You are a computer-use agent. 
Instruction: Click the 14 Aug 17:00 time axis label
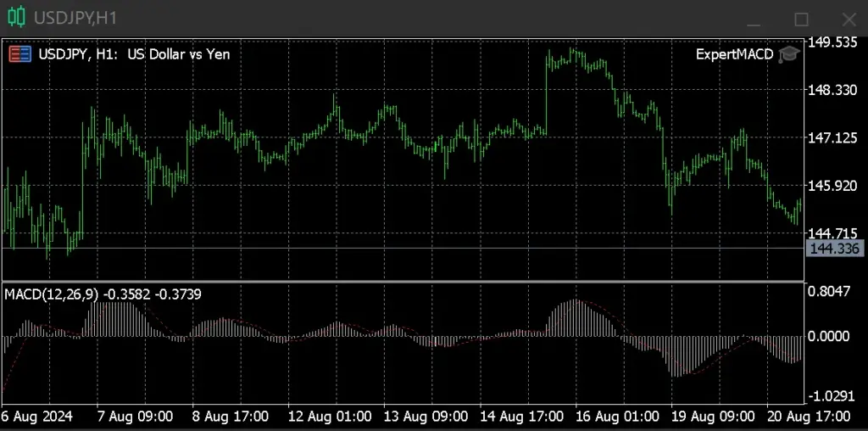pyautogui.click(x=522, y=416)
